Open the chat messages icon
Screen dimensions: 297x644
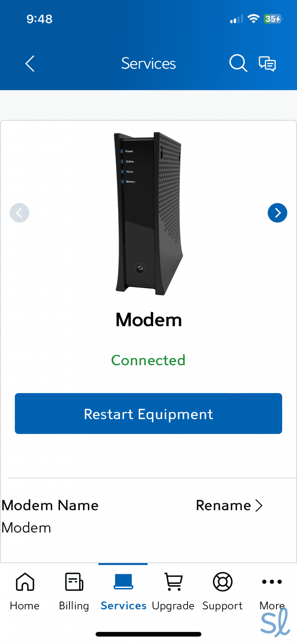click(267, 64)
